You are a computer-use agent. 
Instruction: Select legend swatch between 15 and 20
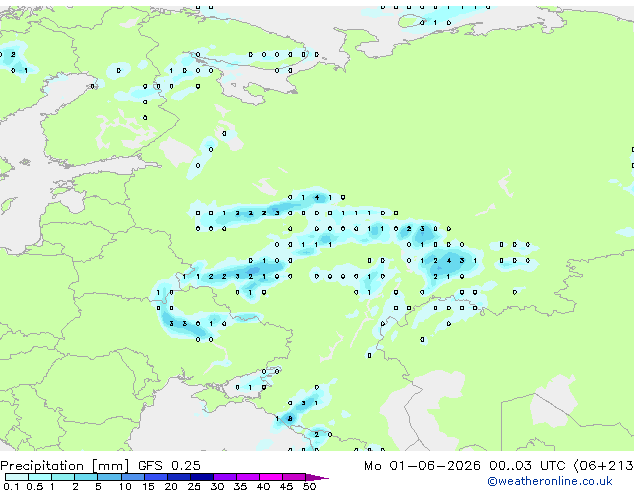(155, 477)
